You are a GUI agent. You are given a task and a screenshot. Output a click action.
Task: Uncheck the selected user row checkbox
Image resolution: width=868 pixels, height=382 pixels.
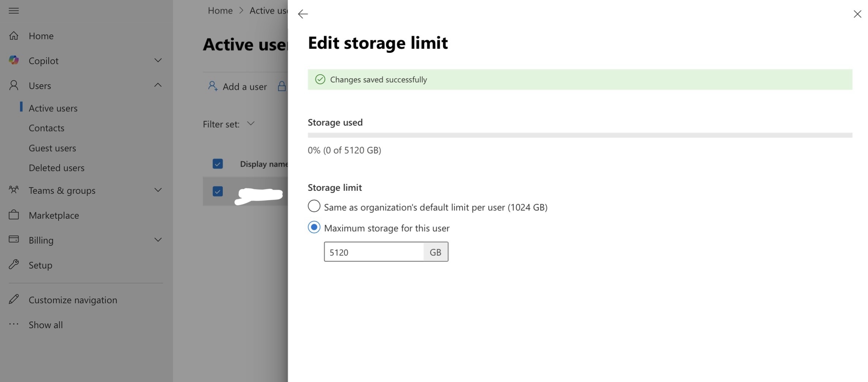218,191
